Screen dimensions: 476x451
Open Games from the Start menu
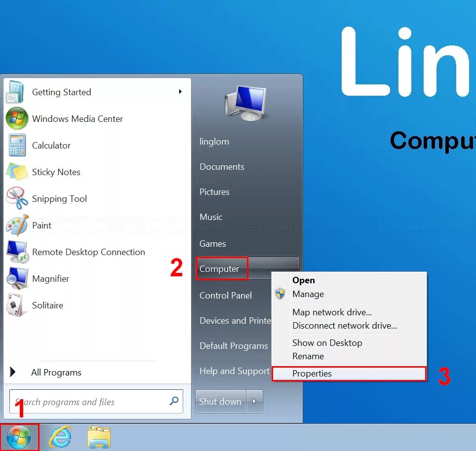pos(212,244)
